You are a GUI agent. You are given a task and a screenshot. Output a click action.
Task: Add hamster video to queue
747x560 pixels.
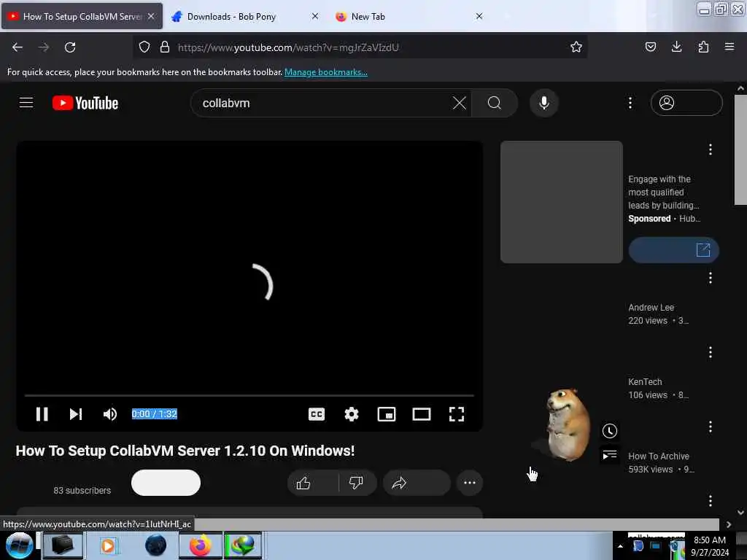610,455
